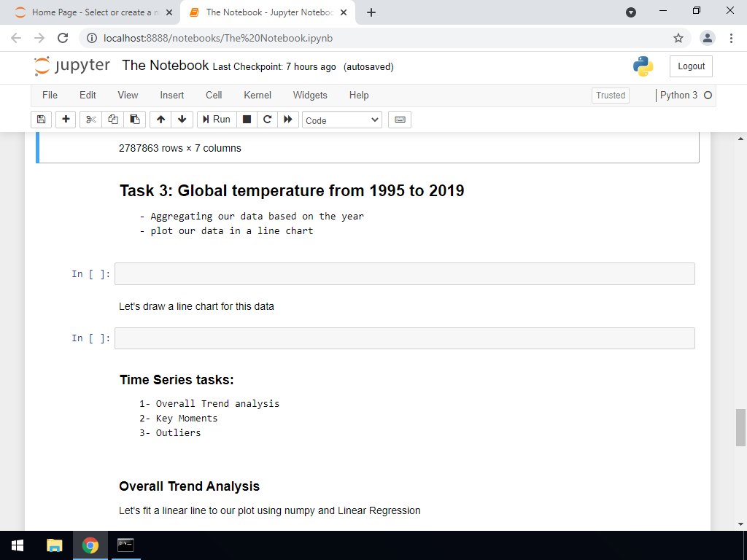Image resolution: width=747 pixels, height=560 pixels.
Task: Click 'Let's draw a line chart' text
Action: pos(196,306)
